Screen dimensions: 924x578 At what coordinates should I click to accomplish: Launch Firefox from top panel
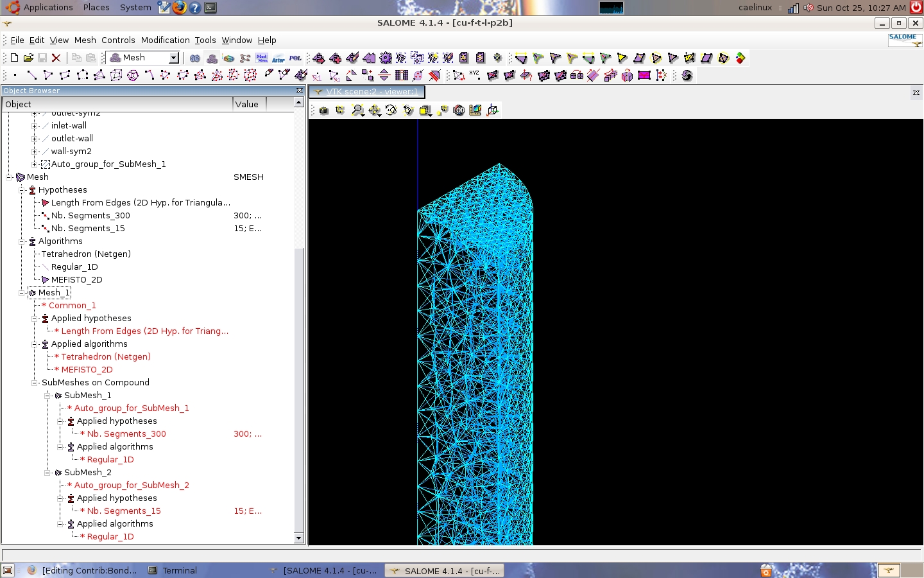tap(180, 8)
